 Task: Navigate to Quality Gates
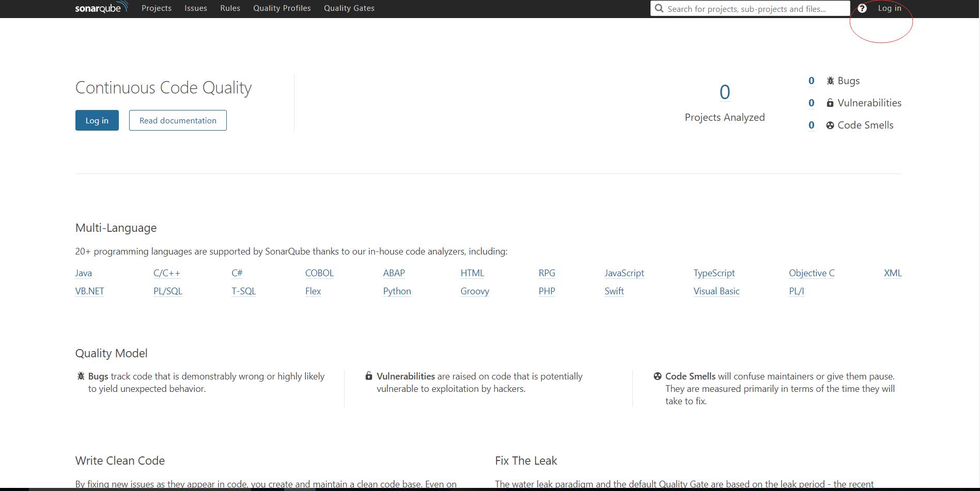(349, 8)
